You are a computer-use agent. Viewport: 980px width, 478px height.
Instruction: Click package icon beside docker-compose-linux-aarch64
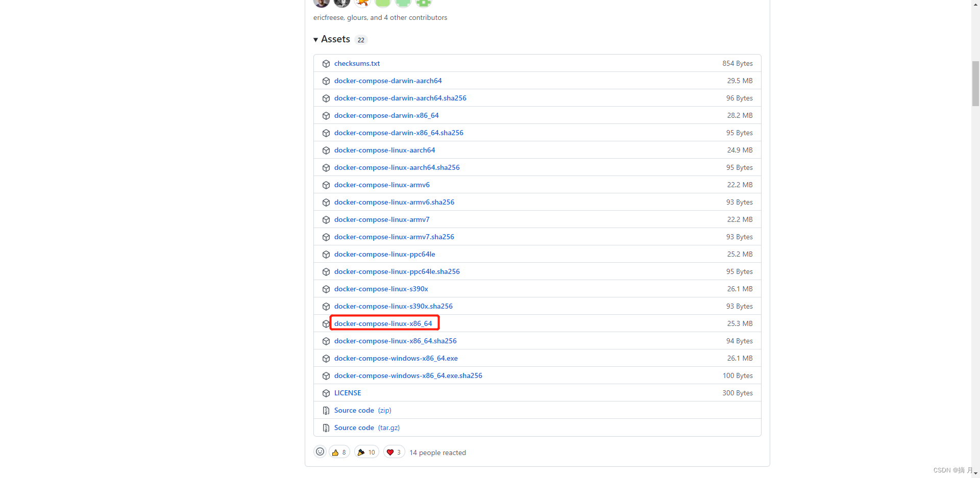click(326, 150)
